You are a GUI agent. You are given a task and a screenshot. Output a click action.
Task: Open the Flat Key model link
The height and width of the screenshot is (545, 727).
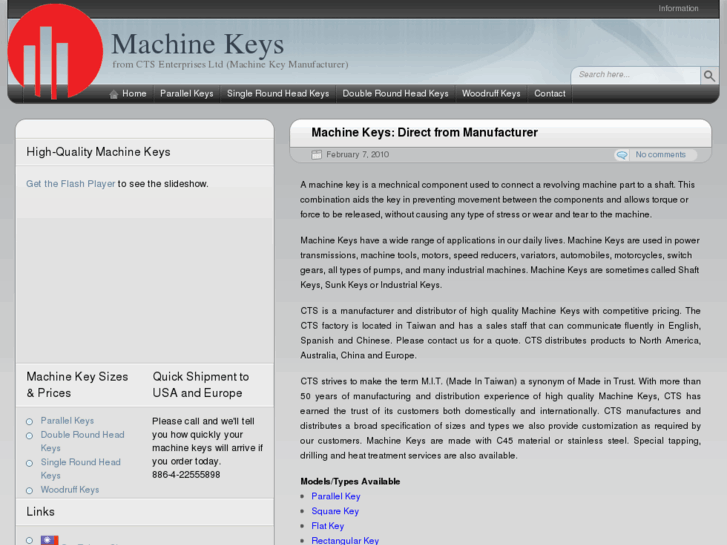pyautogui.click(x=327, y=526)
